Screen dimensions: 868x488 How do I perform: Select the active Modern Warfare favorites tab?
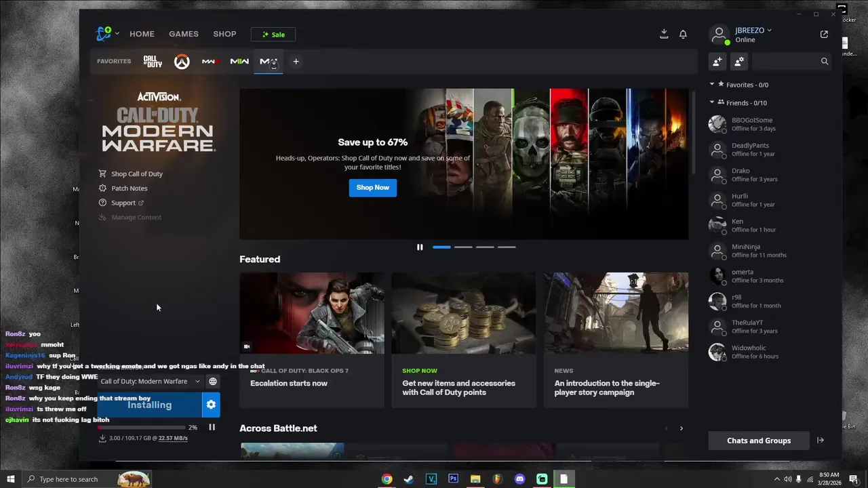(269, 62)
